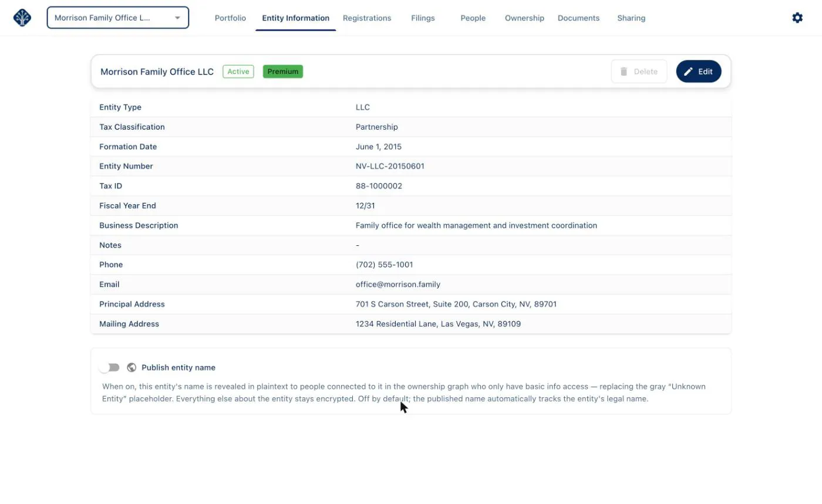Select the fiscal year end value 12/31
The height and width of the screenshot is (504, 822).
click(365, 205)
